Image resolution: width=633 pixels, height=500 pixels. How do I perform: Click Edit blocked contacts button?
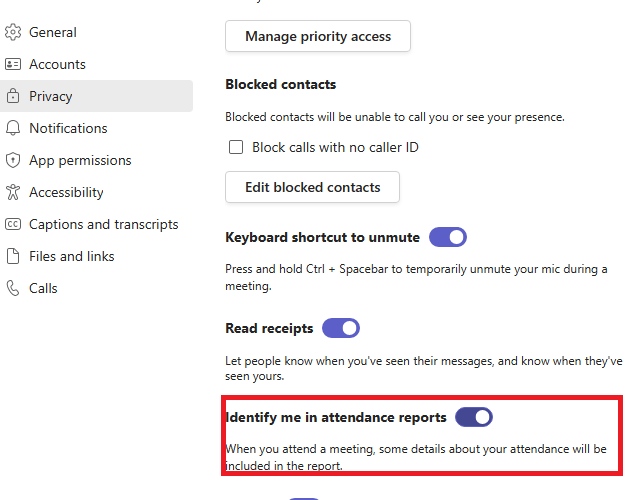(312, 187)
